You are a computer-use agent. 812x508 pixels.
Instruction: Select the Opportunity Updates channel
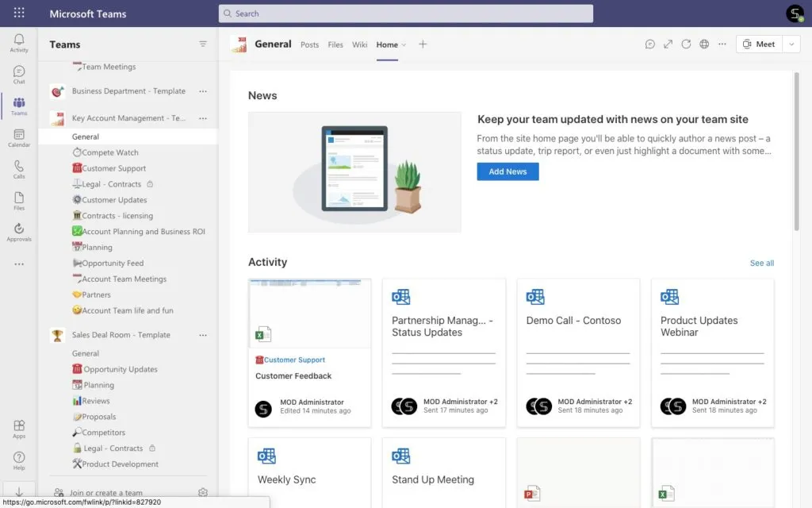(x=121, y=369)
